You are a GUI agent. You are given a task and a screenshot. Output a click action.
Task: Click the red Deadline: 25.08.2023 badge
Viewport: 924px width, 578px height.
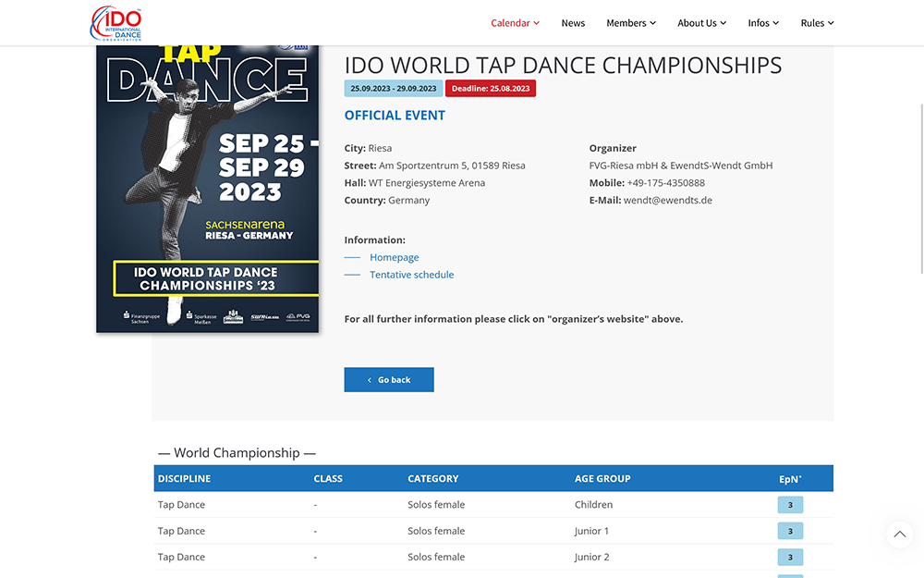click(491, 89)
